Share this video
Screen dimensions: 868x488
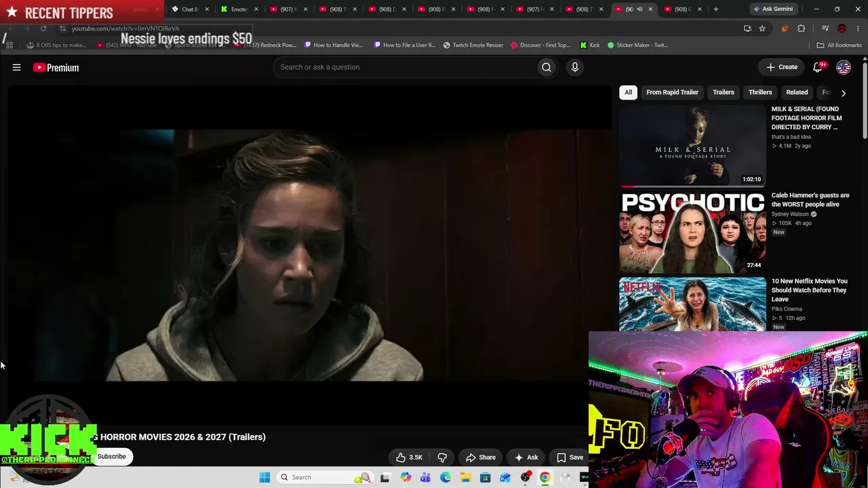click(x=481, y=457)
